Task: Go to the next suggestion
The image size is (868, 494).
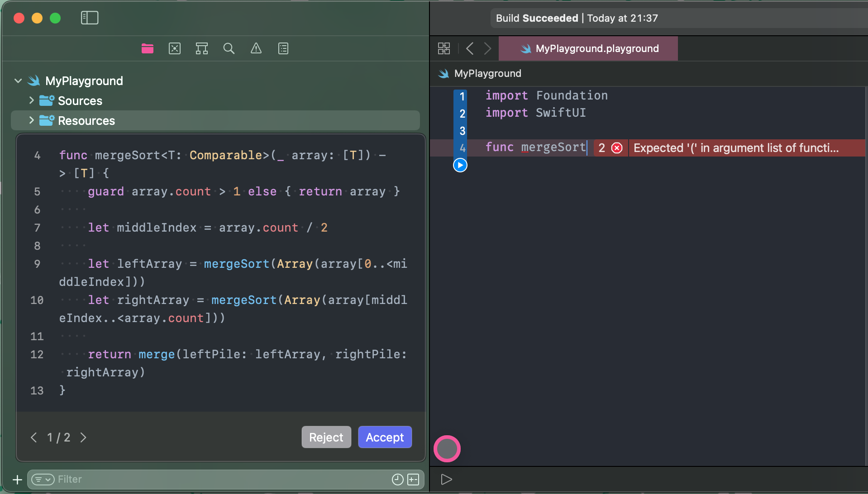Action: [83, 437]
